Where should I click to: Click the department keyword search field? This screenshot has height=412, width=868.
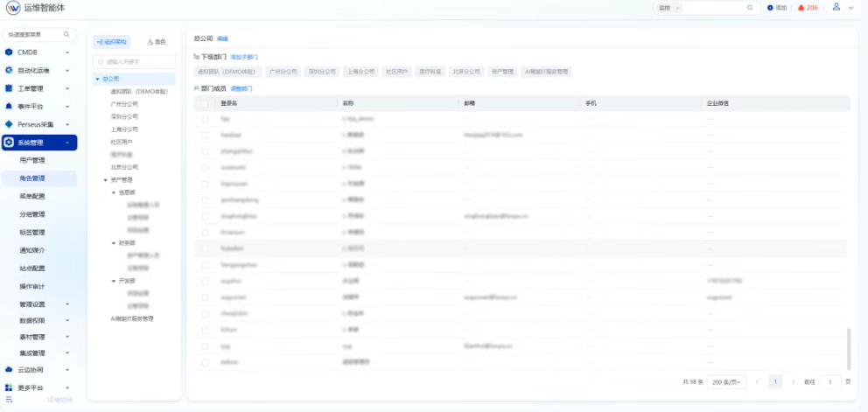pos(136,62)
